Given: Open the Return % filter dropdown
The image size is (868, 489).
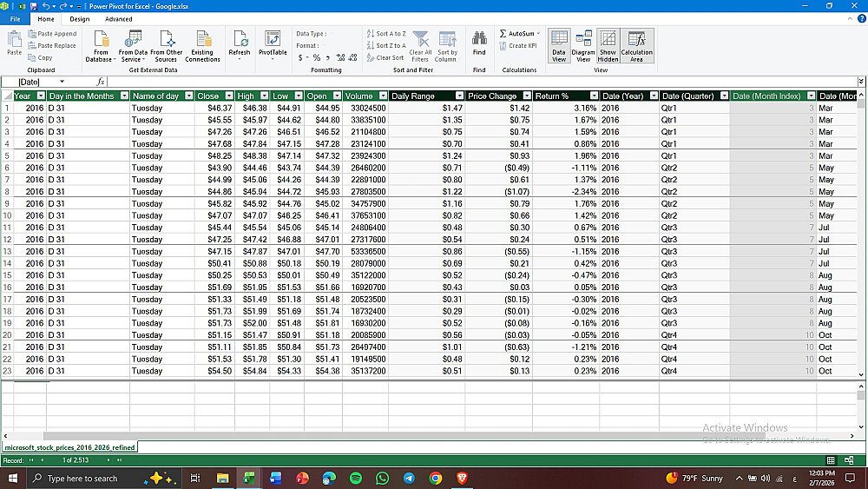Looking at the screenshot, I should click(x=594, y=96).
